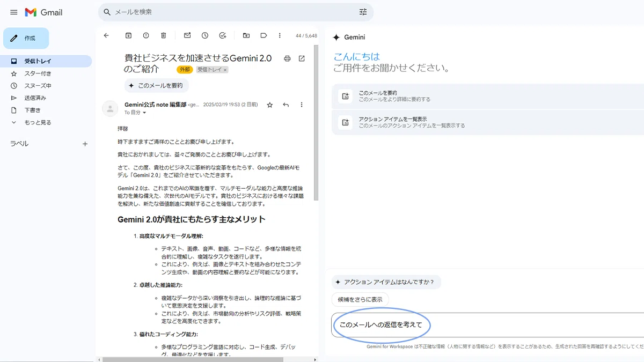Remove 受信トレイ label chip x

pos(225,70)
